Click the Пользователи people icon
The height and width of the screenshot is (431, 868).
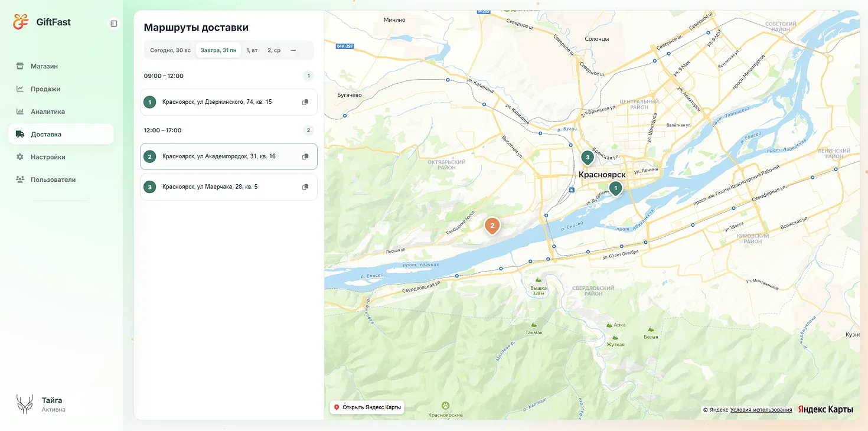coord(20,179)
